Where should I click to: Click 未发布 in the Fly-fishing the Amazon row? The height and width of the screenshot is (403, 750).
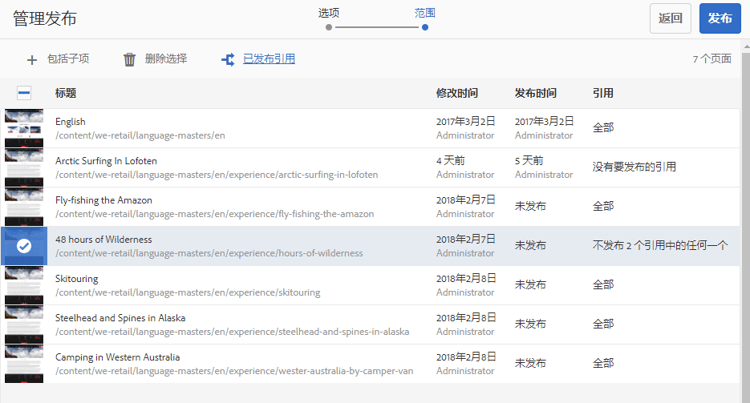pos(530,206)
